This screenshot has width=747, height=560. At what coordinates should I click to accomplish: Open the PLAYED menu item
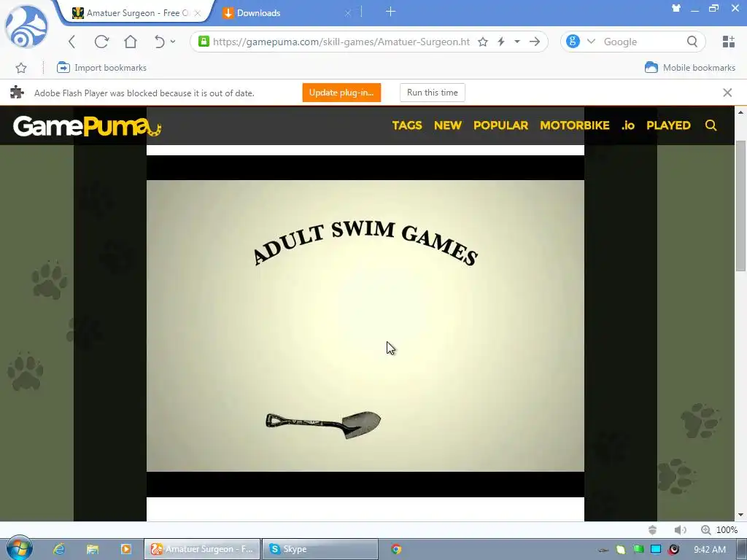point(668,125)
